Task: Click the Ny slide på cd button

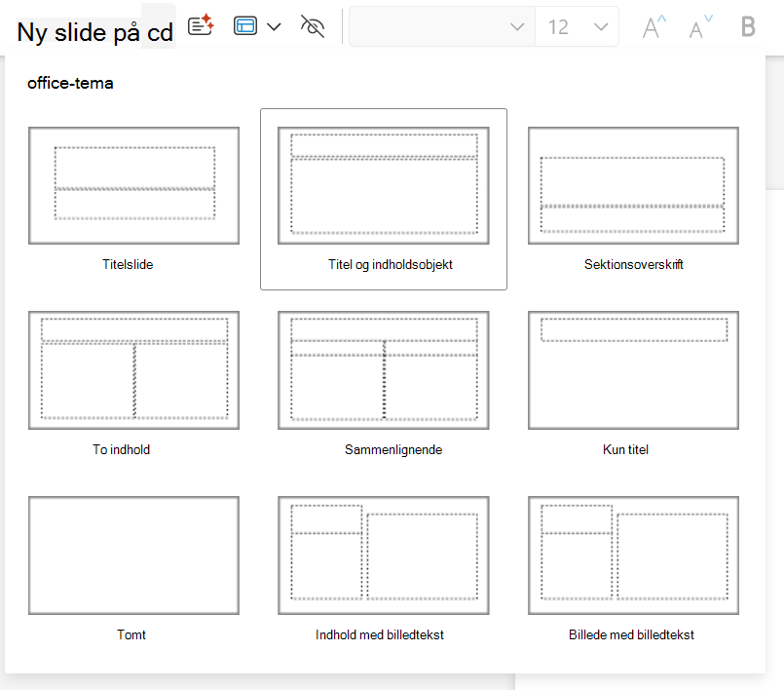Action: 95,32
